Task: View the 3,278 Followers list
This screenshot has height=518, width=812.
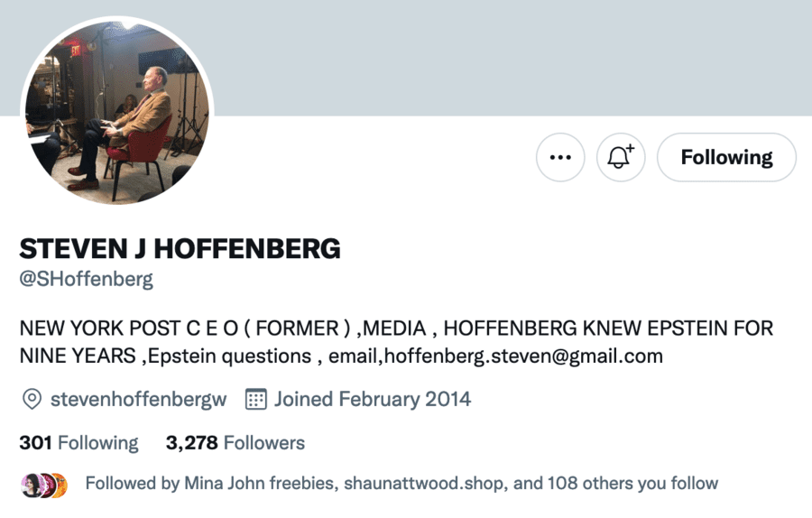Action: [235, 443]
